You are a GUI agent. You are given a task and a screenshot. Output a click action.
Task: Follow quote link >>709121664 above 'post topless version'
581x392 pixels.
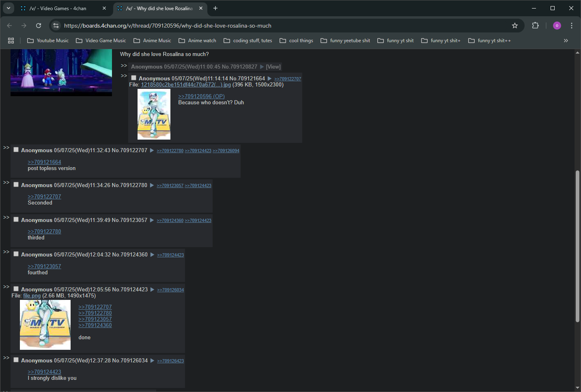[44, 162]
